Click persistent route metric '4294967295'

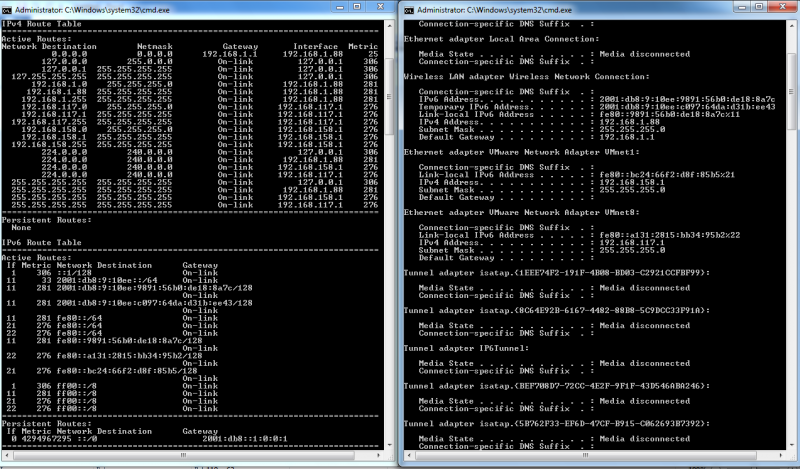(x=46, y=439)
